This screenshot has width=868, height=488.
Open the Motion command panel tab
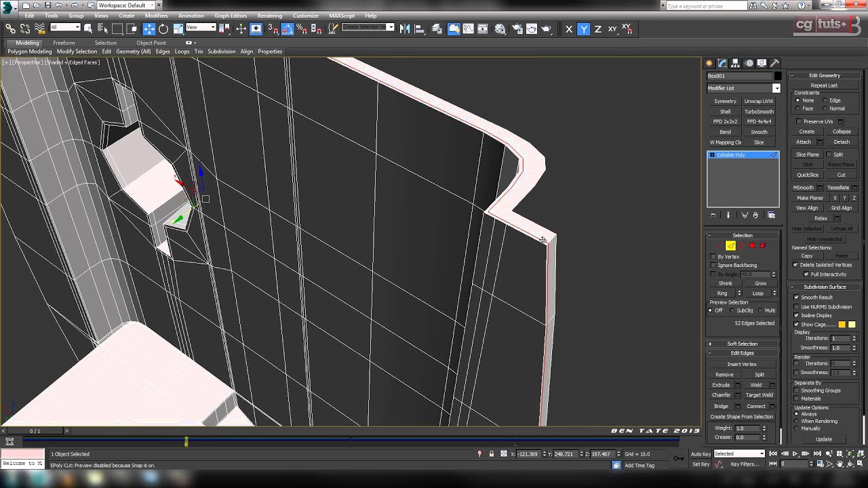coord(749,63)
